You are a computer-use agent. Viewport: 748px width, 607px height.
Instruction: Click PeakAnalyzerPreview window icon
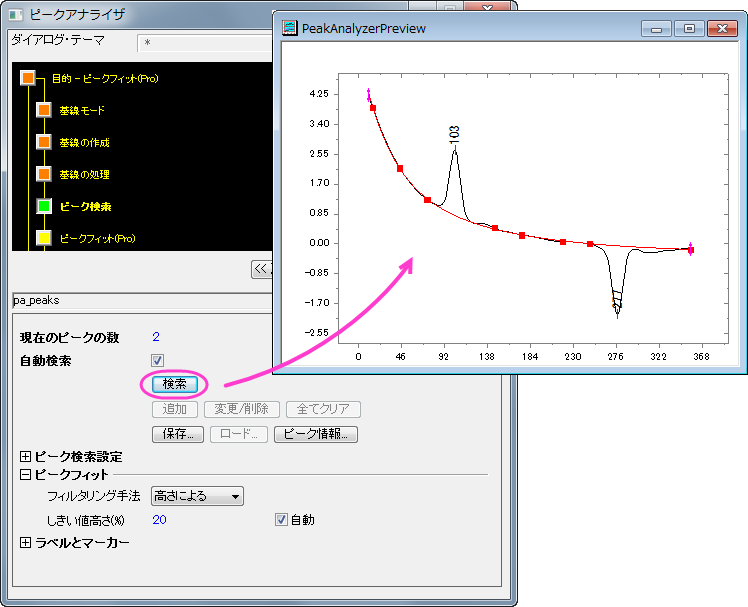(289, 28)
